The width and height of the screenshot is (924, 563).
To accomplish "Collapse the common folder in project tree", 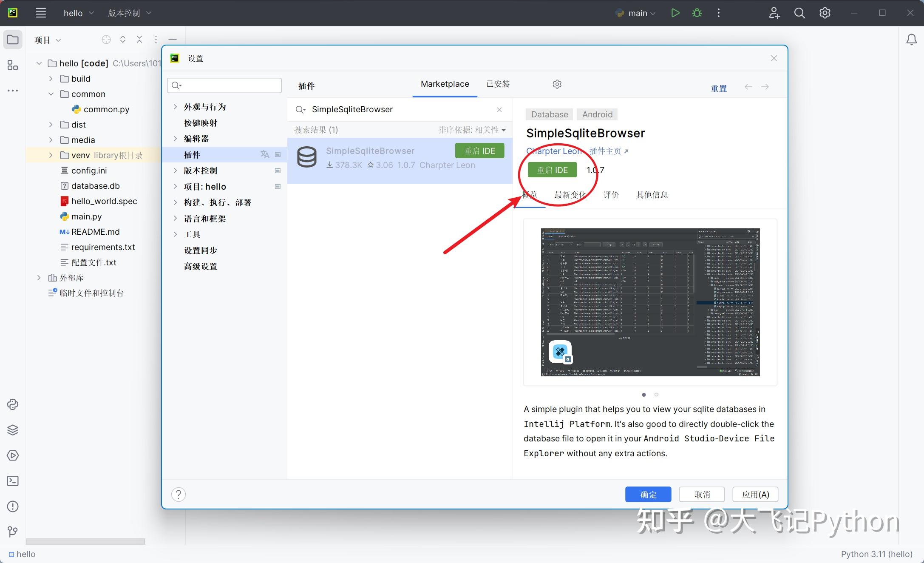I will (51, 94).
